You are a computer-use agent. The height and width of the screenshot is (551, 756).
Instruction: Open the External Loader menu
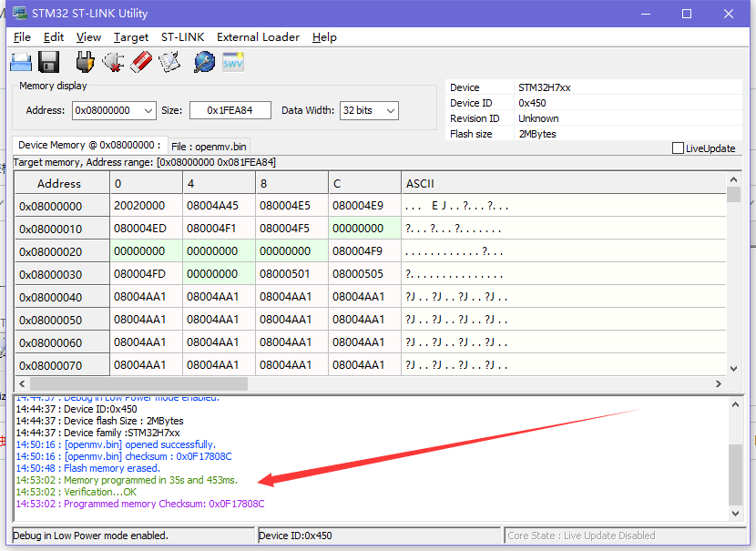[x=258, y=37]
